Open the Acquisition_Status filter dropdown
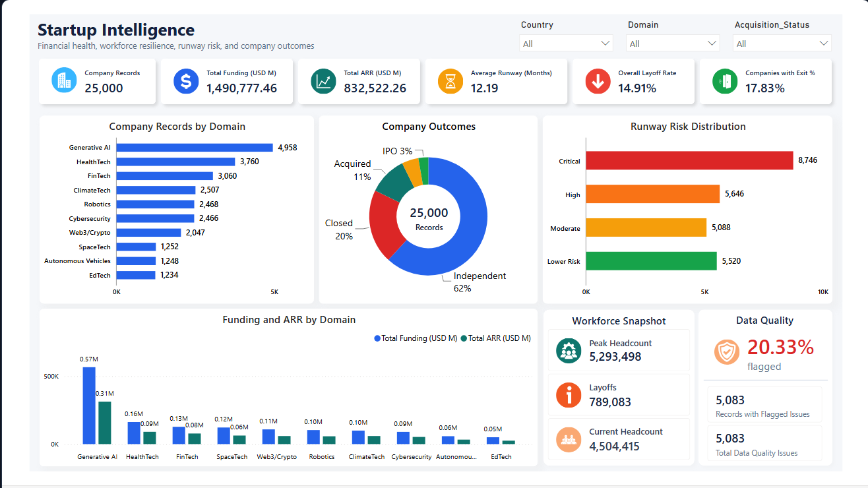Image resolution: width=868 pixels, height=488 pixels. (x=782, y=44)
